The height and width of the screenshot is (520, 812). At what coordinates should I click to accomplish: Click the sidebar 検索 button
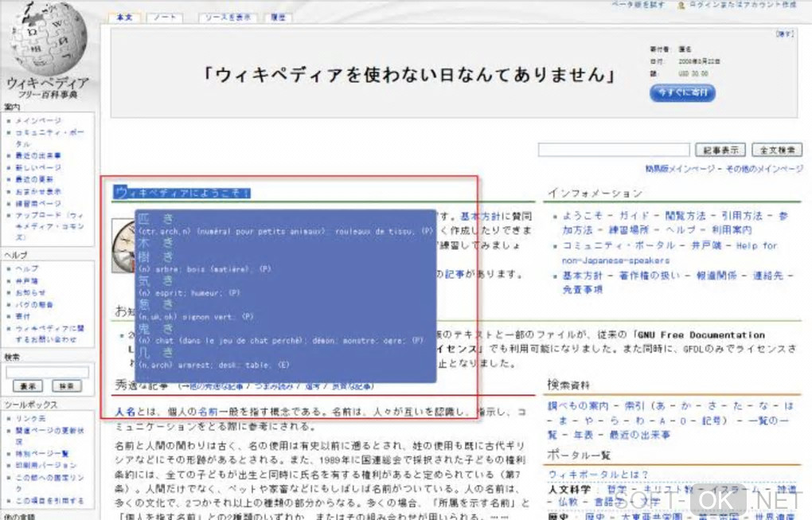pos(67,386)
